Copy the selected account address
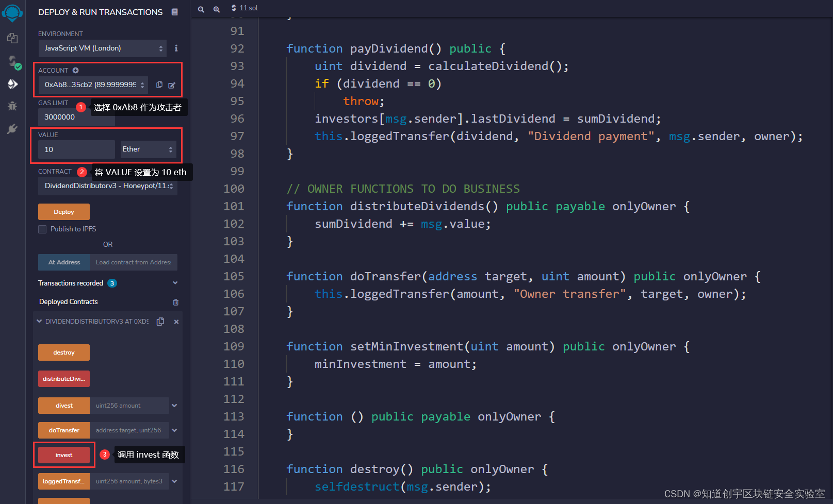 click(159, 85)
